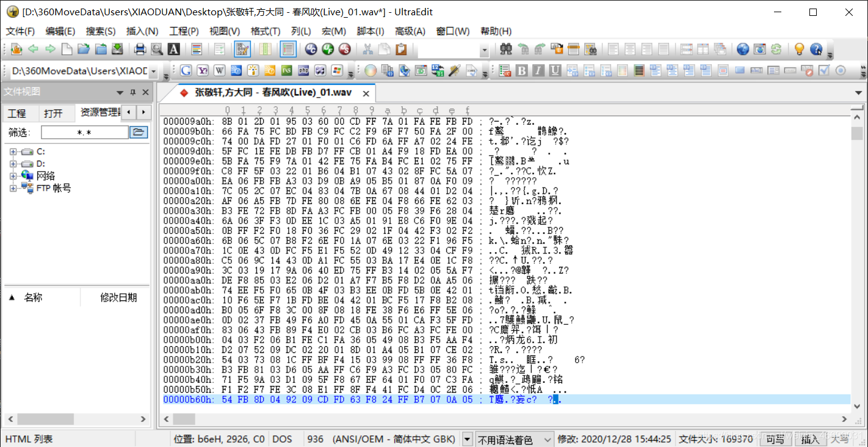Open the find text toolbar dropdown
This screenshot has width=868, height=447.
click(485, 50)
